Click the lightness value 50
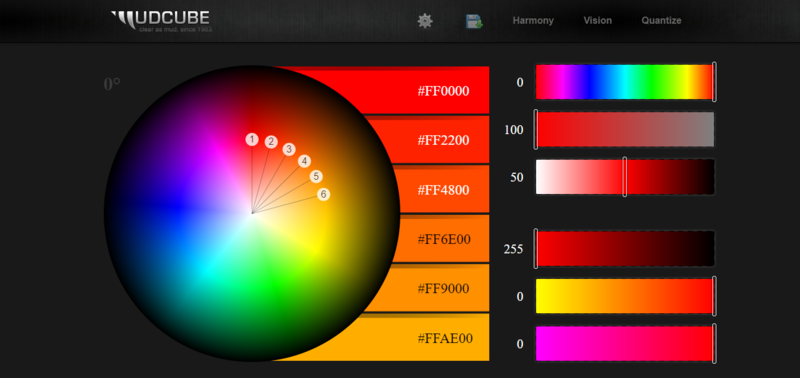Screen dimensions: 800x378 tap(517, 178)
